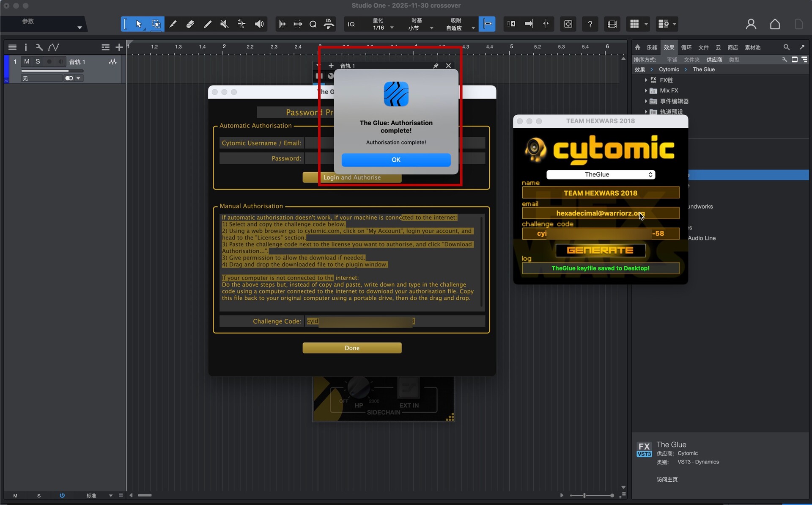The width and height of the screenshot is (812, 505).
Task: Toggle Mute on track 1
Action: coord(27,61)
